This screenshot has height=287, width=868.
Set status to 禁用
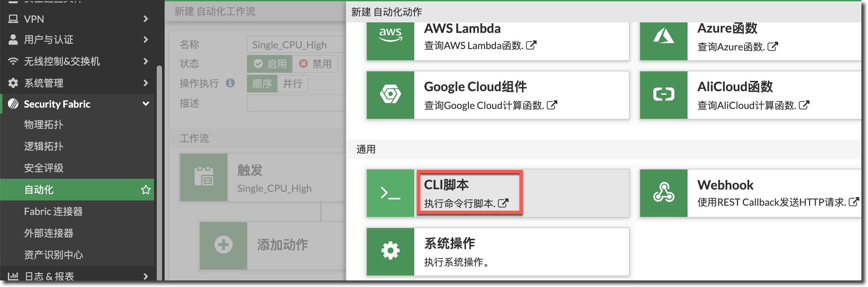click(315, 64)
